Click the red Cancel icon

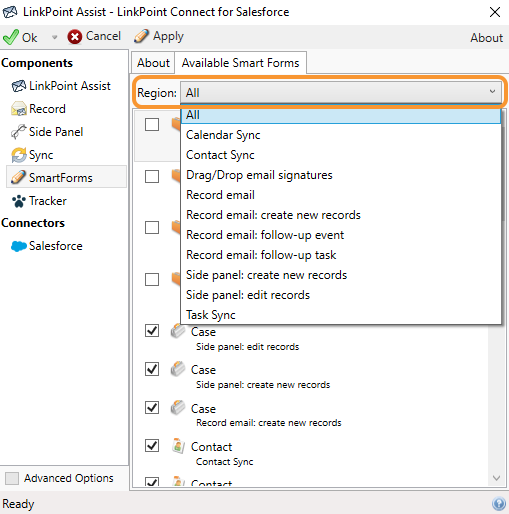[75, 37]
